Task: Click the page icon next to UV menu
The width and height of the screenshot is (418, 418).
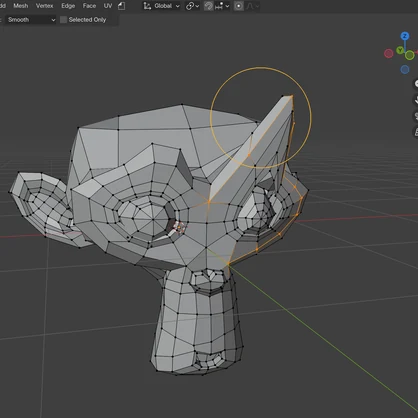Action: 122,6
